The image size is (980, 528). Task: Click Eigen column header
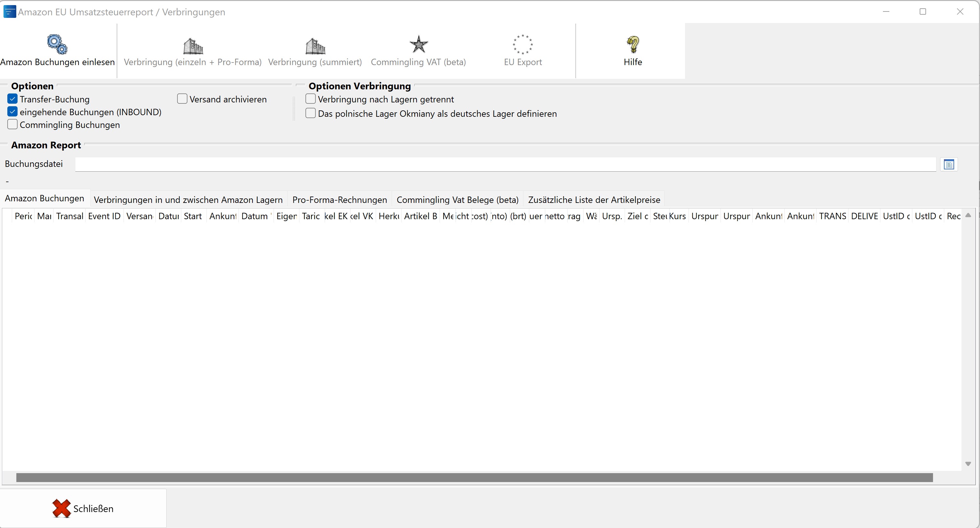pyautogui.click(x=286, y=216)
